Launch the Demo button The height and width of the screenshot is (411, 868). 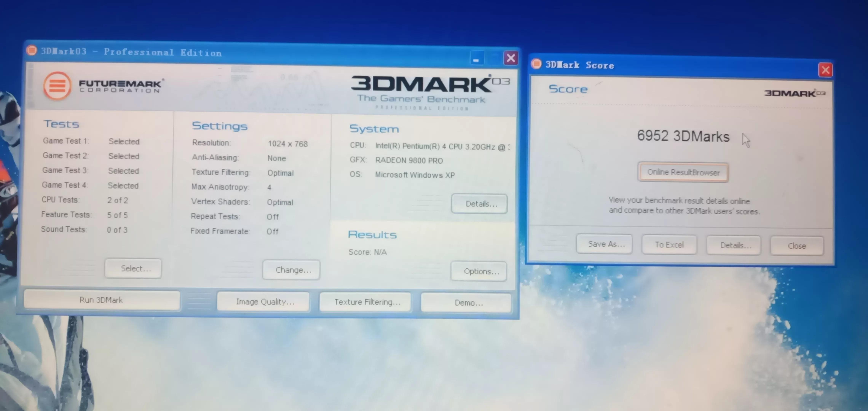[466, 303]
